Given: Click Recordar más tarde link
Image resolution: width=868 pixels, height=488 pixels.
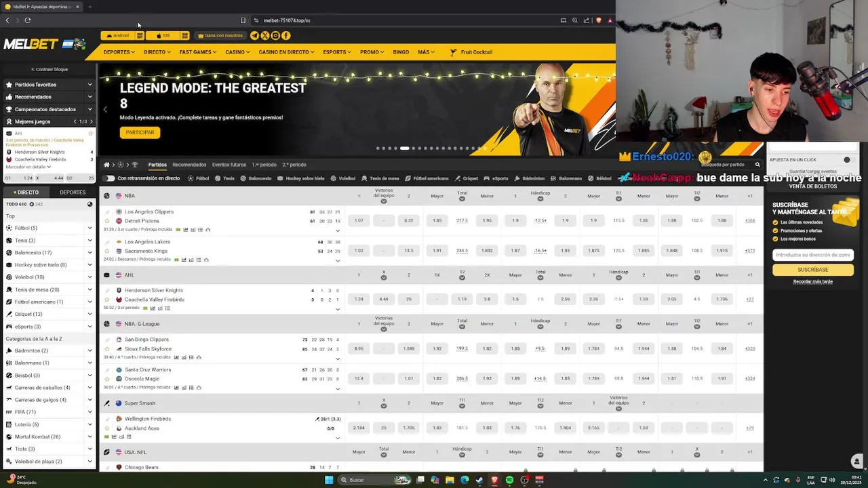Looking at the screenshot, I should click(812, 281).
